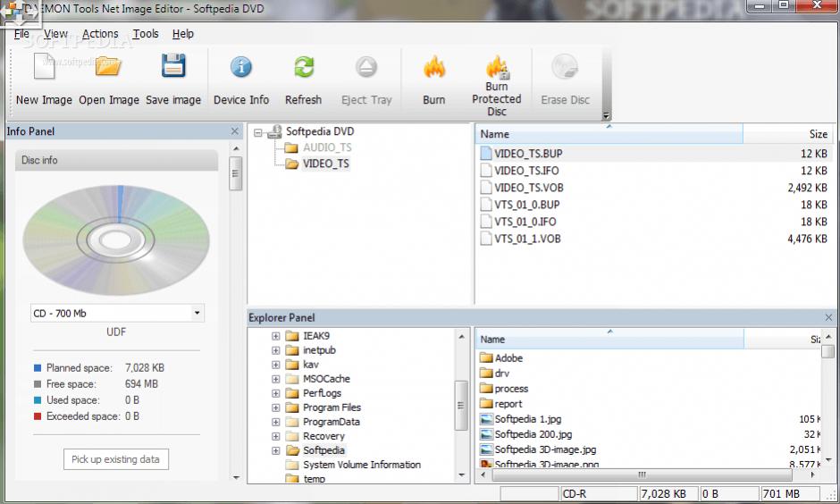Open the Help menu
This screenshot has width=840, height=504.
coord(182,34)
